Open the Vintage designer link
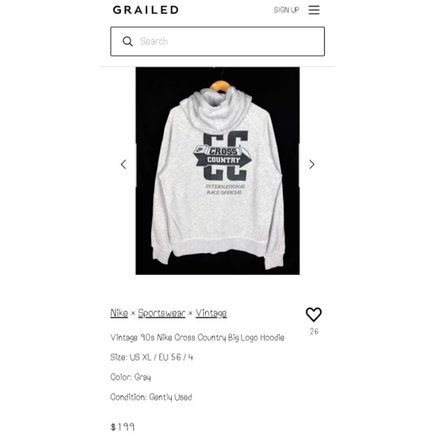Image resolution: width=434 pixels, height=434 pixels. (x=211, y=313)
